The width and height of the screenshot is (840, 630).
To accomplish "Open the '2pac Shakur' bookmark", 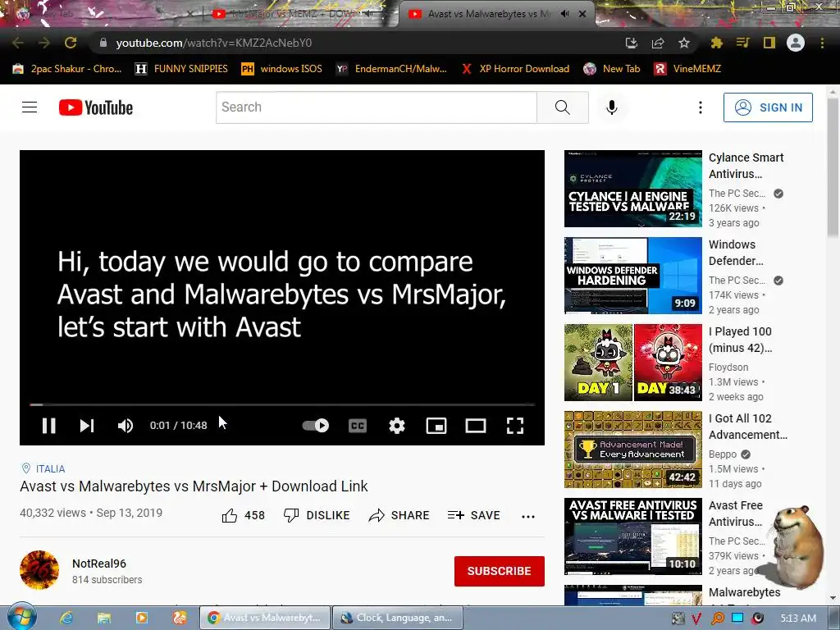I will click(68, 69).
